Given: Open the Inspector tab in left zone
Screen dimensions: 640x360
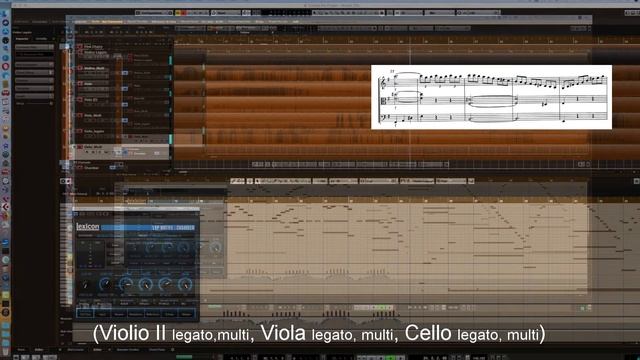Looking at the screenshot, I should click(x=22, y=39).
